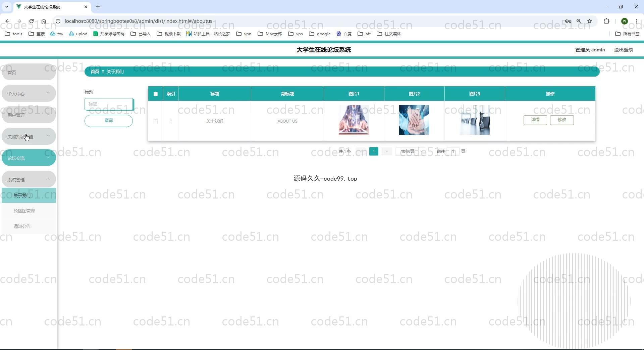
Task: Expand 论坛交流 sidebar menu
Action: [29, 158]
